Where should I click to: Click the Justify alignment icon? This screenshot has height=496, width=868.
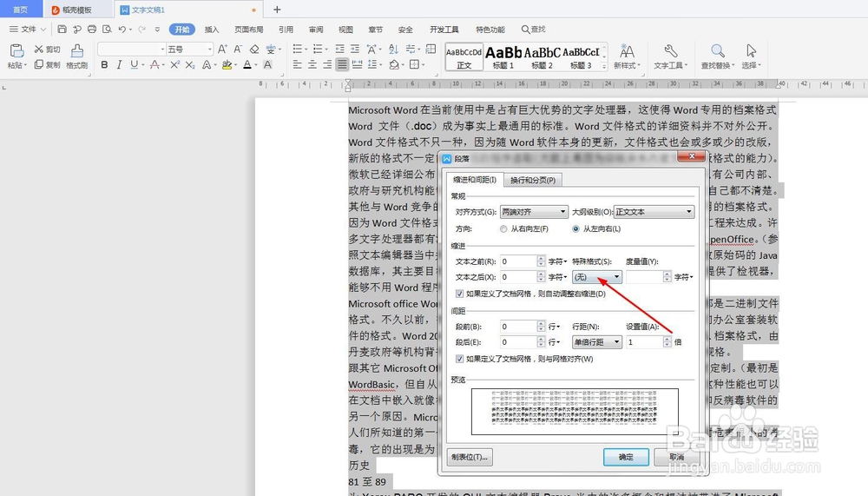pyautogui.click(x=342, y=65)
